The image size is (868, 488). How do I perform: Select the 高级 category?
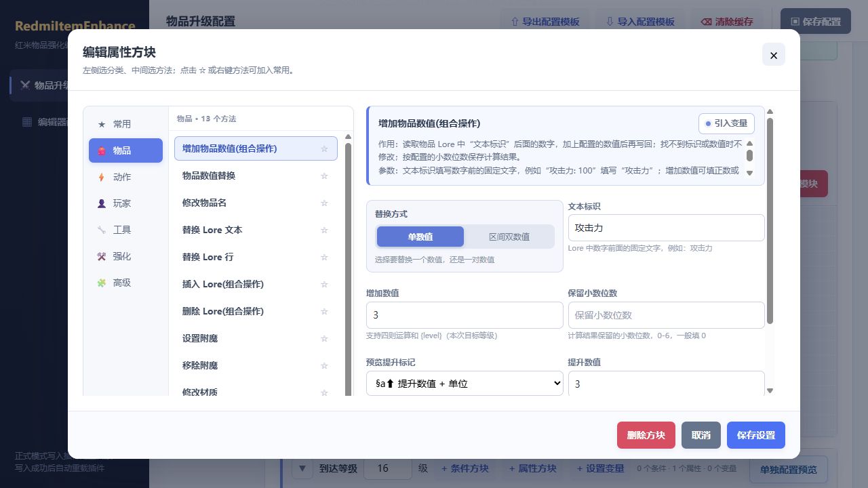[125, 283]
